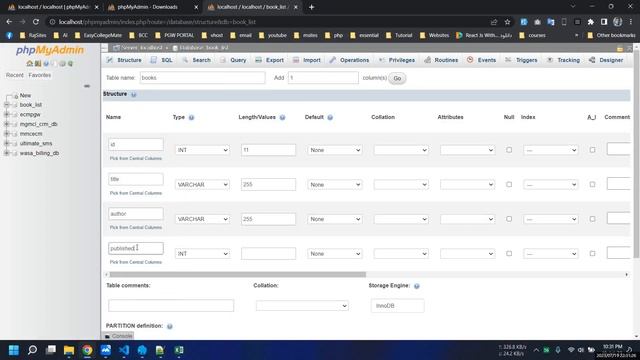Click help icon next to Length/Values header
The width and height of the screenshot is (640, 360).
tap(282, 118)
